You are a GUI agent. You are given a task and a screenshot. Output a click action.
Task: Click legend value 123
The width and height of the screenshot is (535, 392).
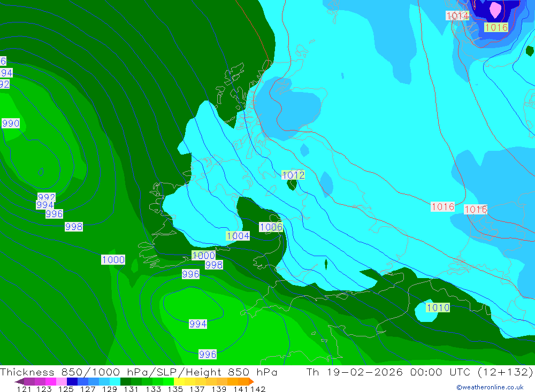point(44,389)
